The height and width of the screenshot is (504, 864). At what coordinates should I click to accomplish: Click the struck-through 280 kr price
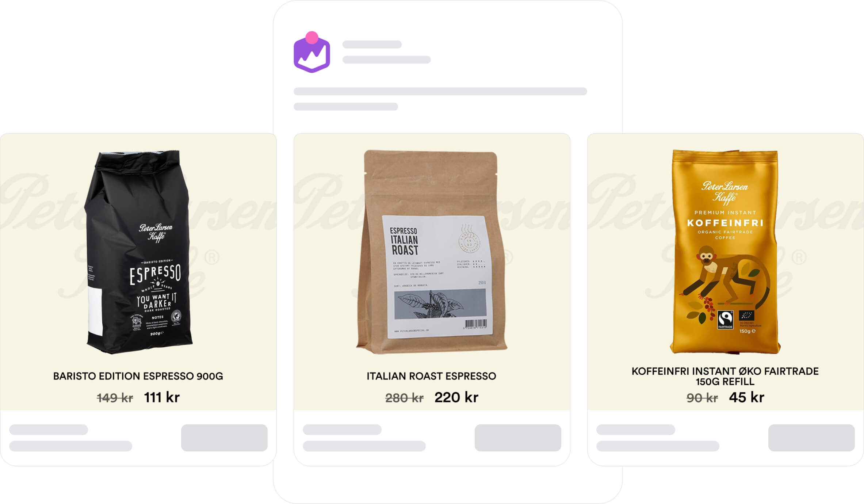404,398
